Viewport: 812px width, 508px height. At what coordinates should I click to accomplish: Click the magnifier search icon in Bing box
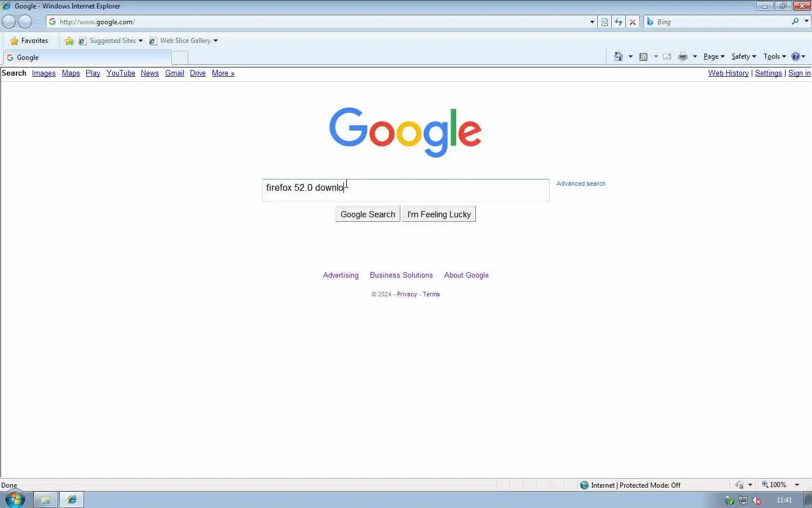click(x=795, y=21)
